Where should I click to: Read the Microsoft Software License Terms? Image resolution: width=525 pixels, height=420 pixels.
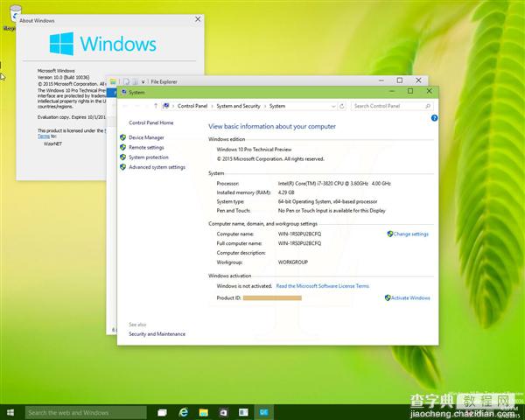point(322,286)
